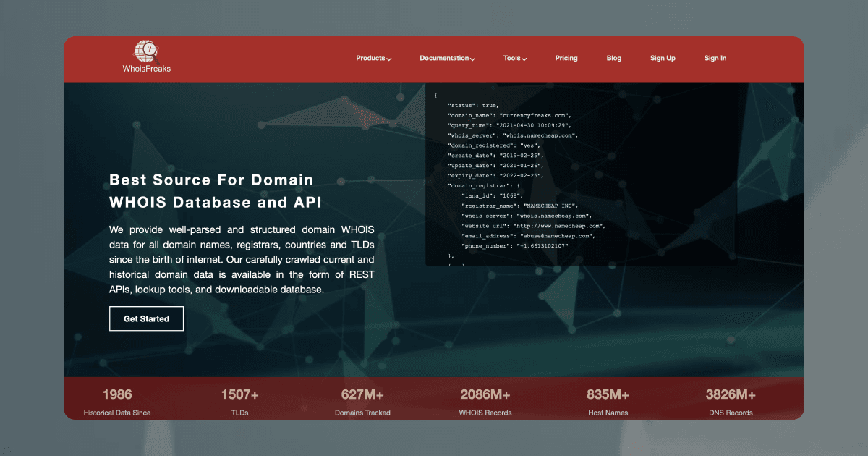Click the "2086M+" WHOIS records figure
Screen dimensions: 868x456
pyautogui.click(x=485, y=394)
